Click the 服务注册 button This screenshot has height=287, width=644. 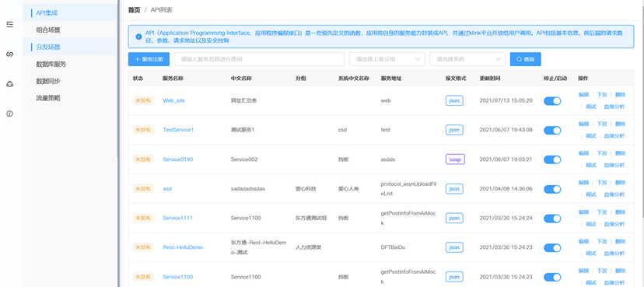149,59
